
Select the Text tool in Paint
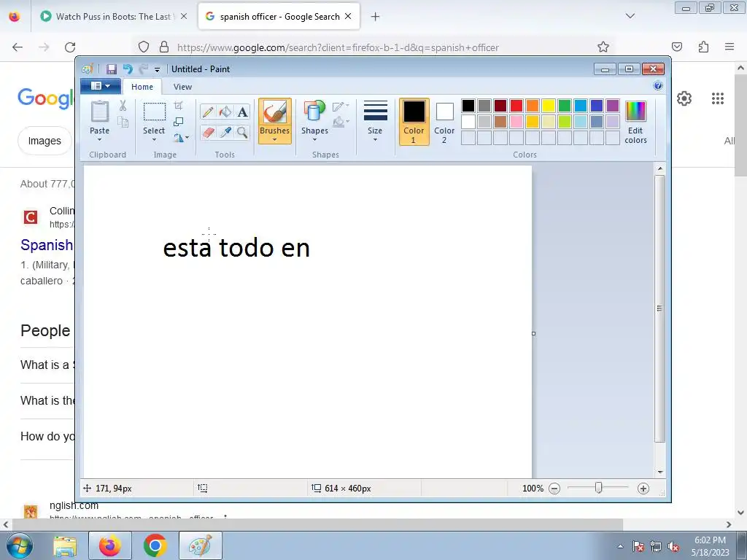[x=242, y=112]
